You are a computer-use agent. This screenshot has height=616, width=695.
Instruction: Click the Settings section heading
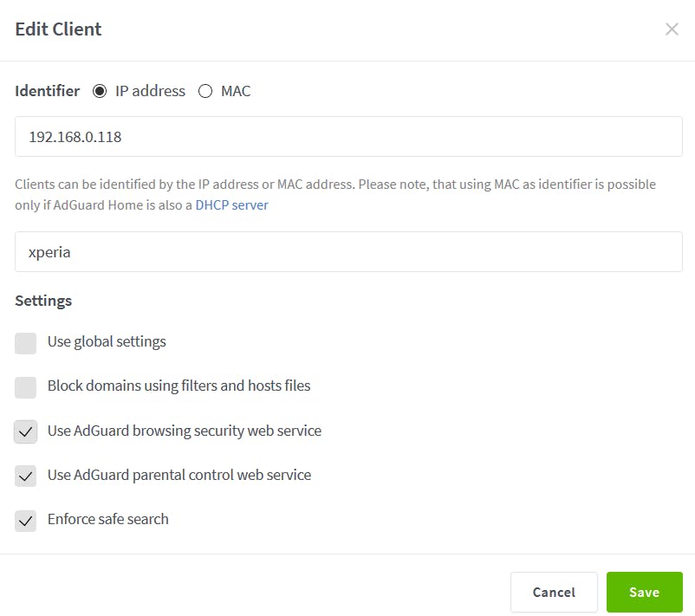point(42,301)
